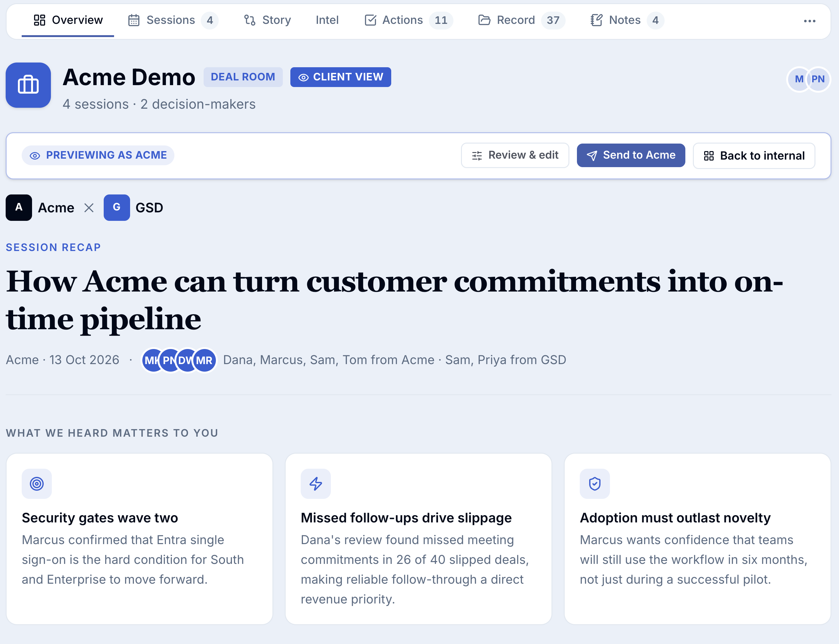839x644 pixels.
Task: Open the Notes tab
Action: pos(627,20)
